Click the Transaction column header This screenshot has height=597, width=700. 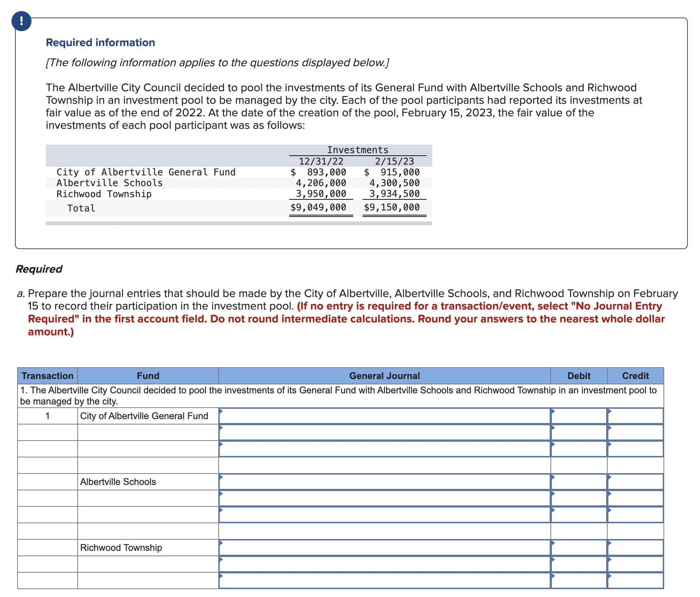pyautogui.click(x=48, y=376)
